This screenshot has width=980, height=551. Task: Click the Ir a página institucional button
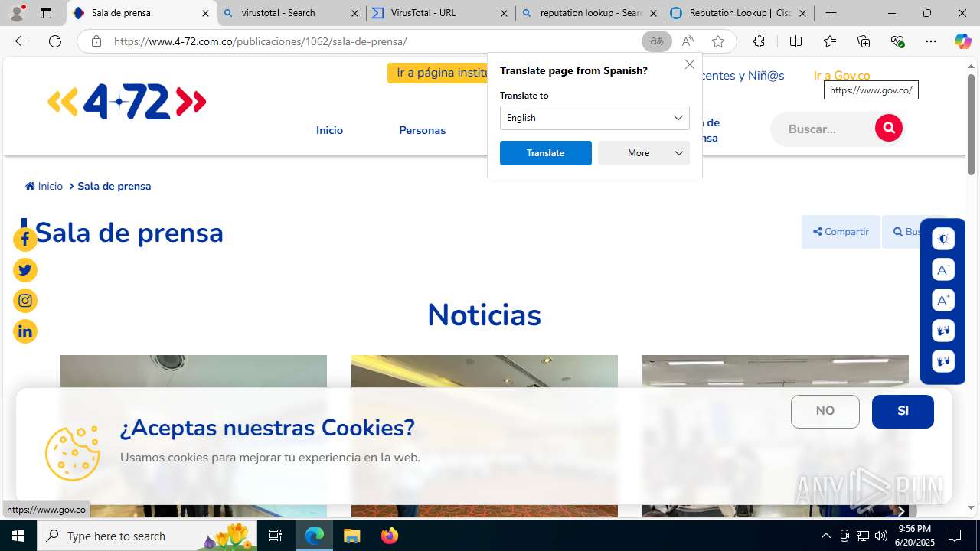point(438,73)
